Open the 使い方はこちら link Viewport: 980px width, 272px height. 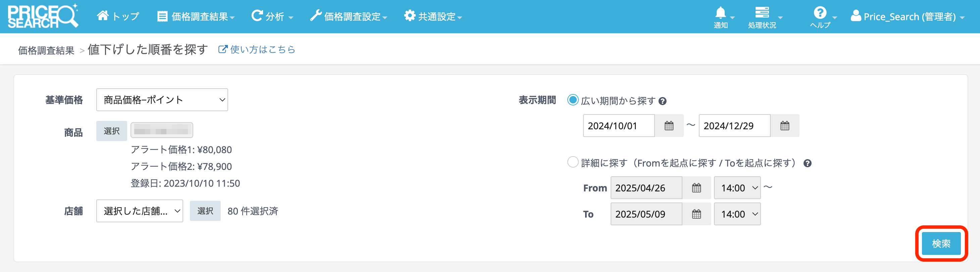[x=257, y=49]
